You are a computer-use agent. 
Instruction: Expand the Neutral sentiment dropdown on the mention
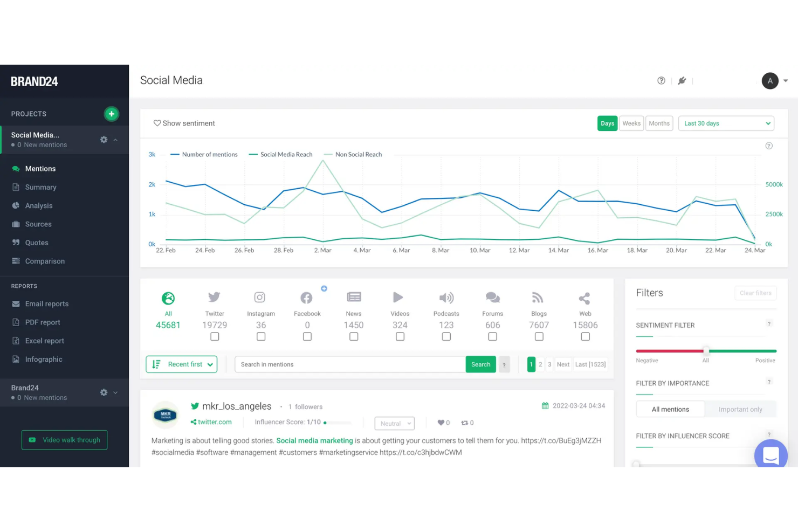point(394,423)
